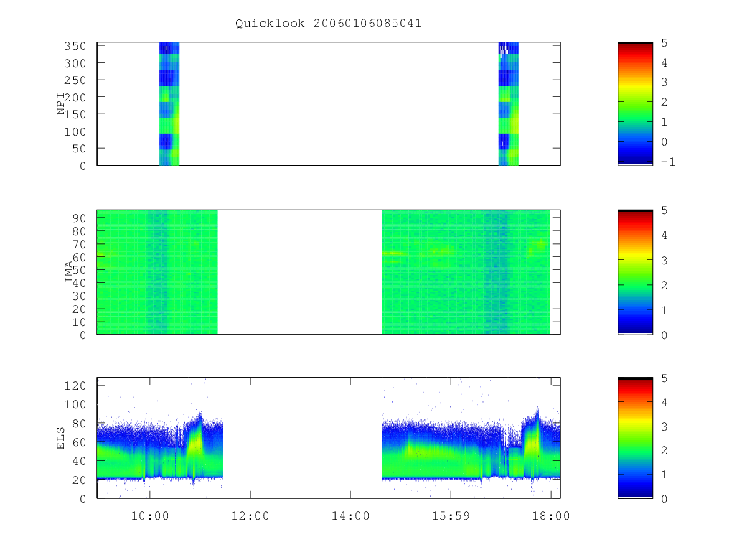Click the ELS yellow peak near 17:40
Image resolution: width=747 pixels, height=560 pixels.
point(532,443)
